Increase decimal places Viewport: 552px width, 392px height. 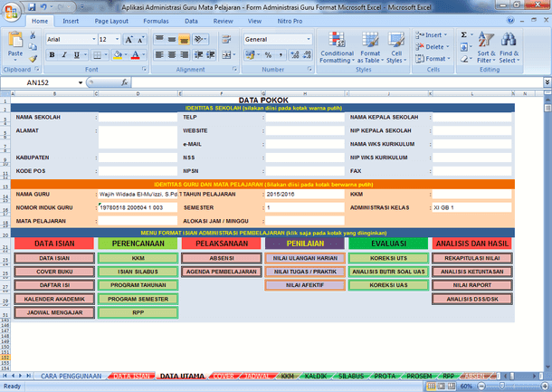[x=295, y=55]
